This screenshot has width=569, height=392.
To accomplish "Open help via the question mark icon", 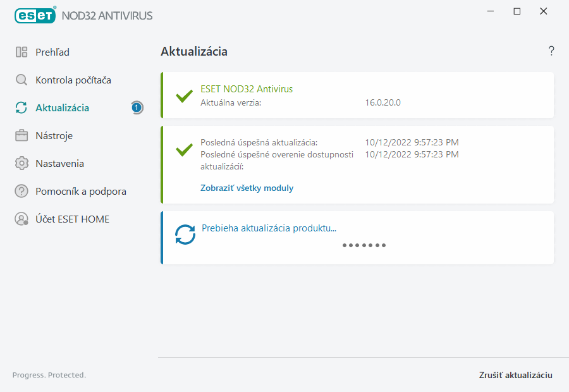I will [551, 51].
